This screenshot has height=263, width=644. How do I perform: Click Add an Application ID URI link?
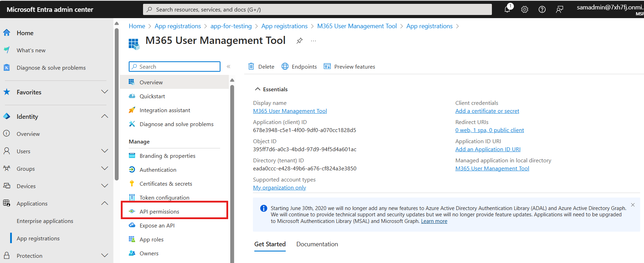click(x=488, y=149)
